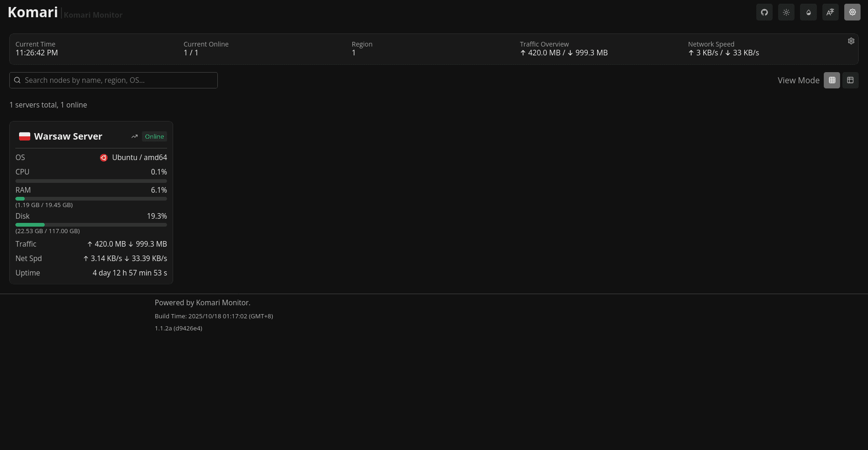Focus the search nodes input field
The height and width of the screenshot is (450, 868).
click(119, 80)
